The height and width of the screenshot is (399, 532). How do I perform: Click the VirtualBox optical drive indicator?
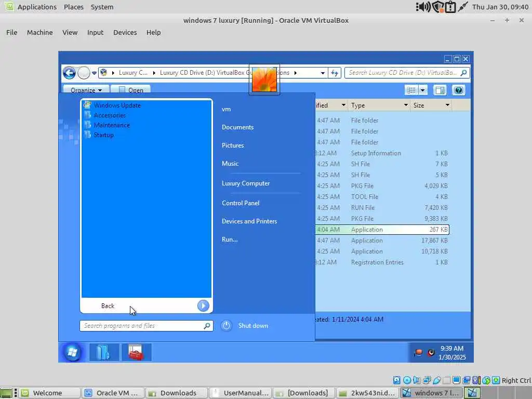tap(407, 380)
